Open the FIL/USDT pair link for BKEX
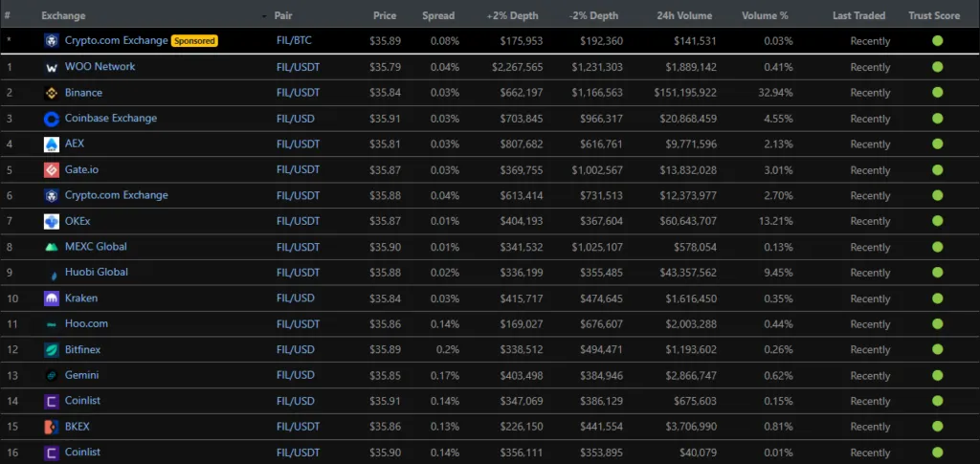980x464 pixels. click(x=299, y=427)
